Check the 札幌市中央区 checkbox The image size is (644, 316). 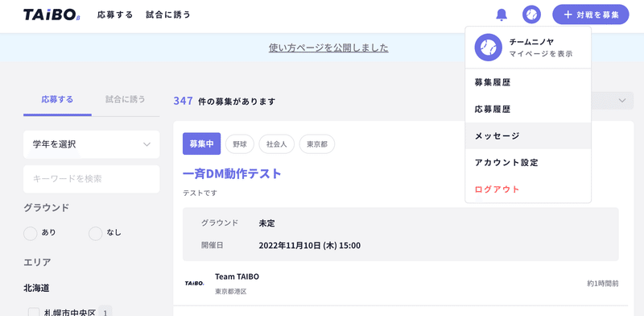34,312
